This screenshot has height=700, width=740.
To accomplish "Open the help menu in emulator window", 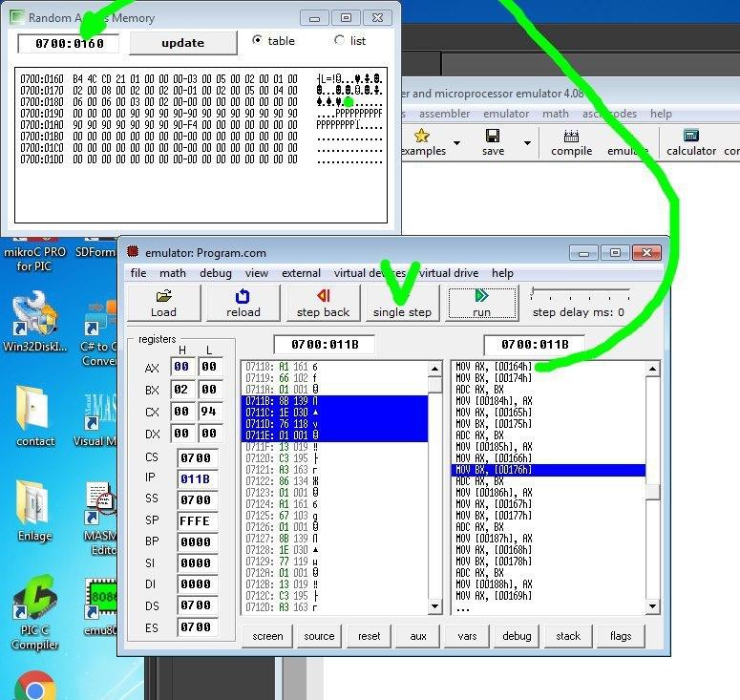I will [502, 273].
